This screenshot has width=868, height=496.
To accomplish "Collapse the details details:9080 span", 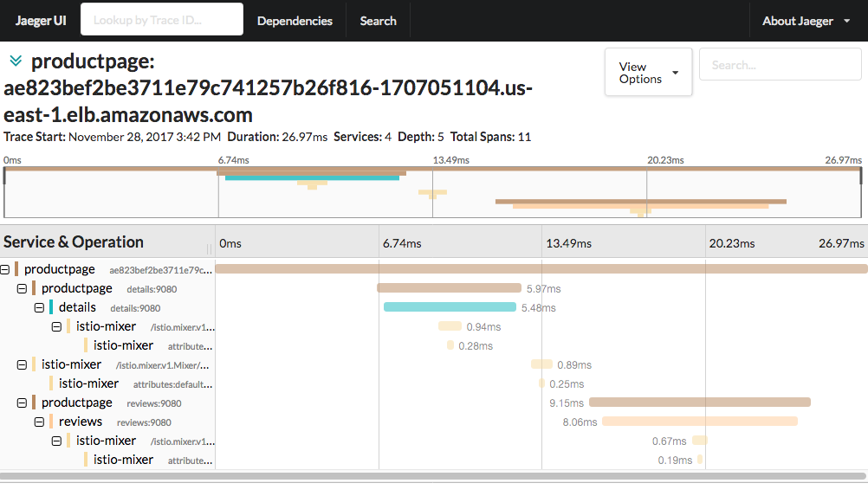I will tap(39, 308).
